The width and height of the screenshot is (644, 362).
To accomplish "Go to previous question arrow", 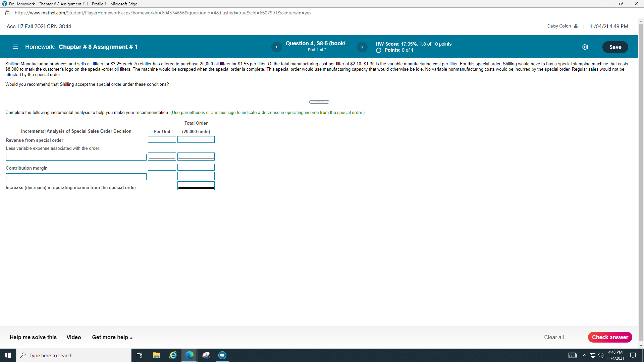I will (x=276, y=47).
